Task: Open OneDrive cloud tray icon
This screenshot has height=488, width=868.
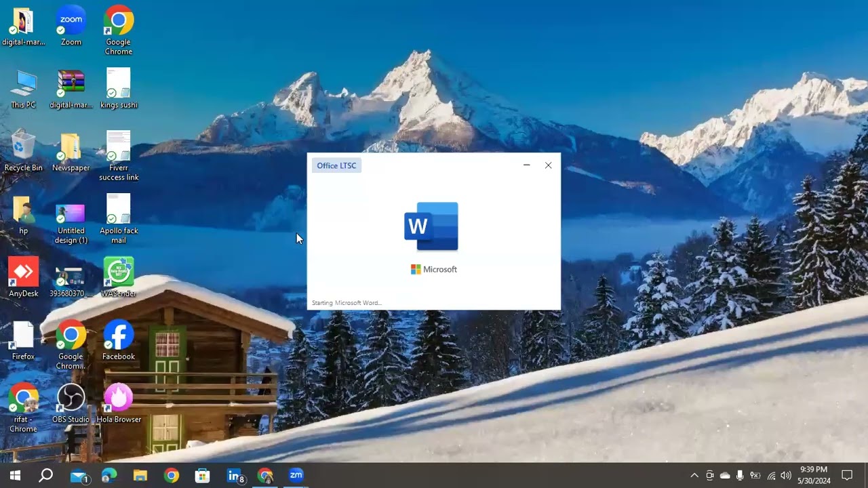Action: pyautogui.click(x=725, y=476)
